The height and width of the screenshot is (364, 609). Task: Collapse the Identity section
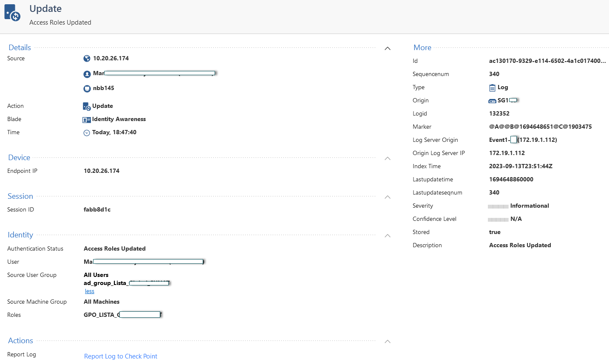coord(387,236)
